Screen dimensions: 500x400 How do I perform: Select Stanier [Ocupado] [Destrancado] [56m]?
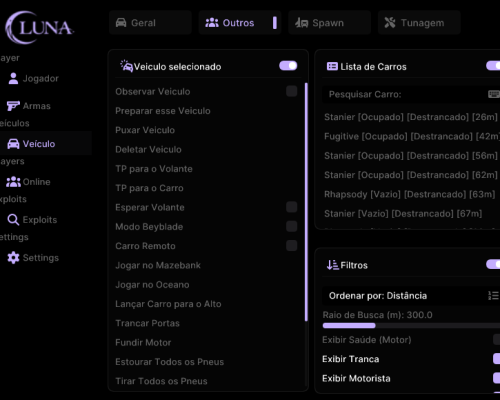click(x=411, y=156)
